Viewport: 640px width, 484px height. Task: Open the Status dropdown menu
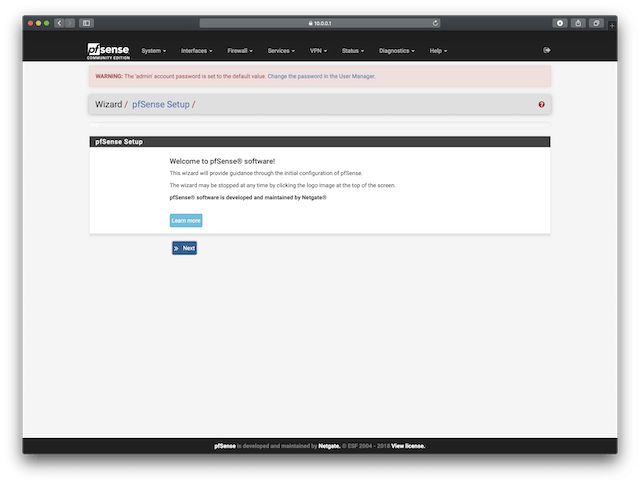pos(353,51)
